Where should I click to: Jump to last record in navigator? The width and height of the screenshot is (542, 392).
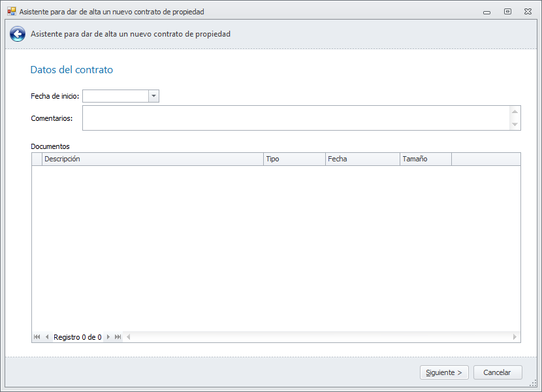point(118,337)
